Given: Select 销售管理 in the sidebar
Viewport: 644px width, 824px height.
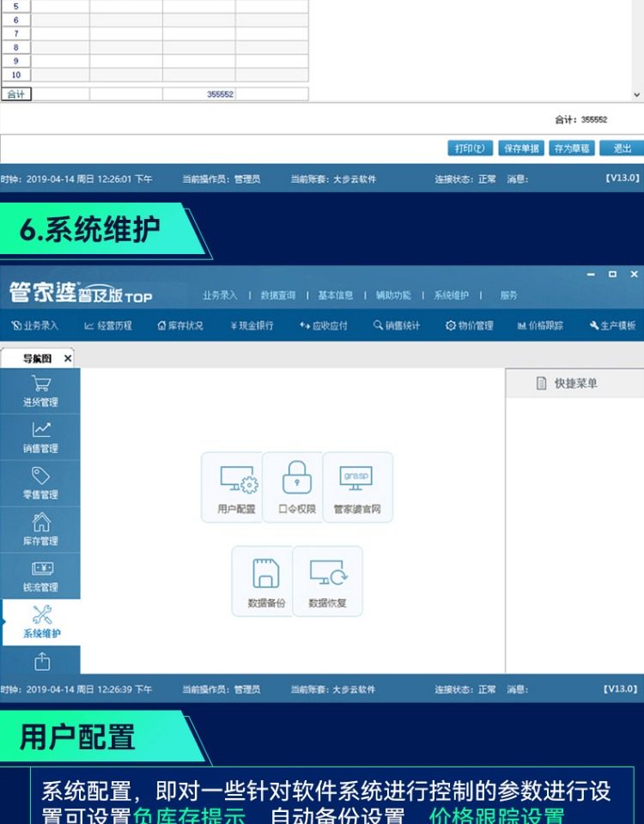Looking at the screenshot, I should (x=40, y=437).
